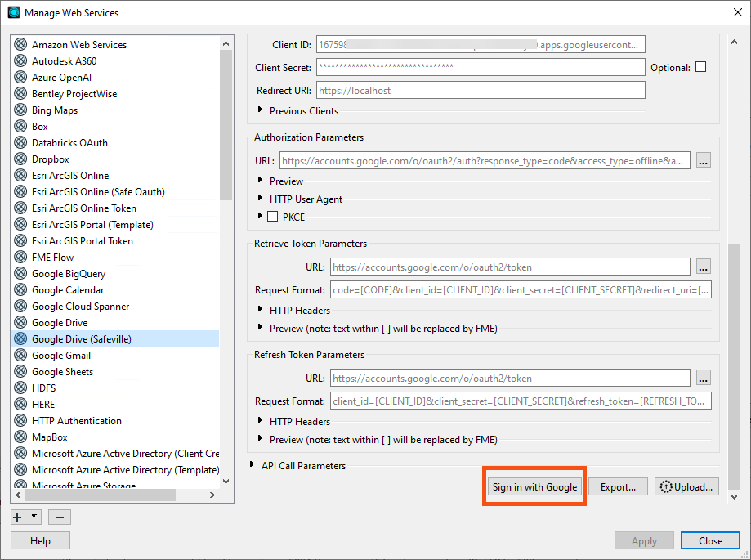
Task: Open ellipsis editor for Refresh Token URL
Action: pos(703,378)
